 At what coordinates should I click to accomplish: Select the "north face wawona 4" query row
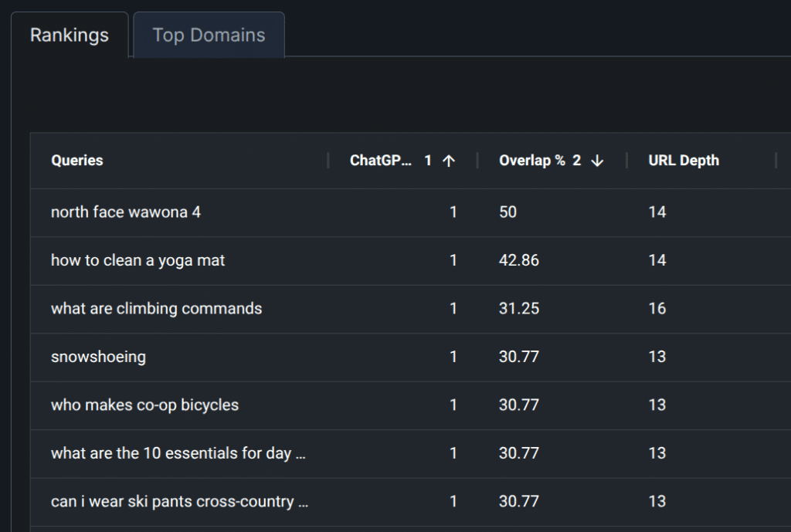[x=126, y=212]
